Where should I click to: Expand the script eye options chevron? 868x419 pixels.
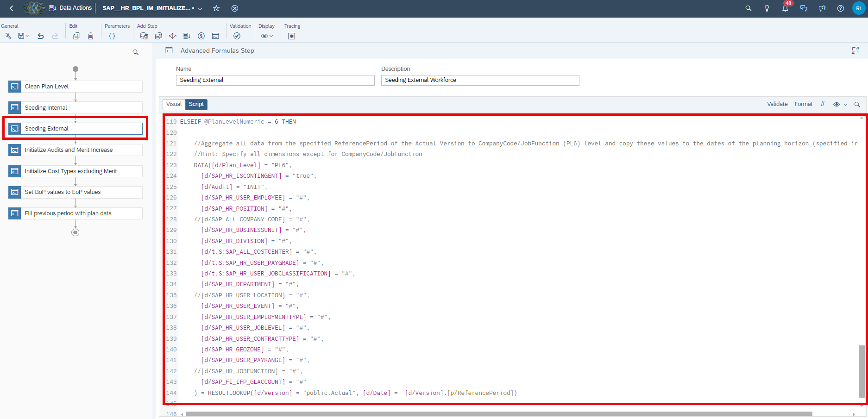pos(845,105)
